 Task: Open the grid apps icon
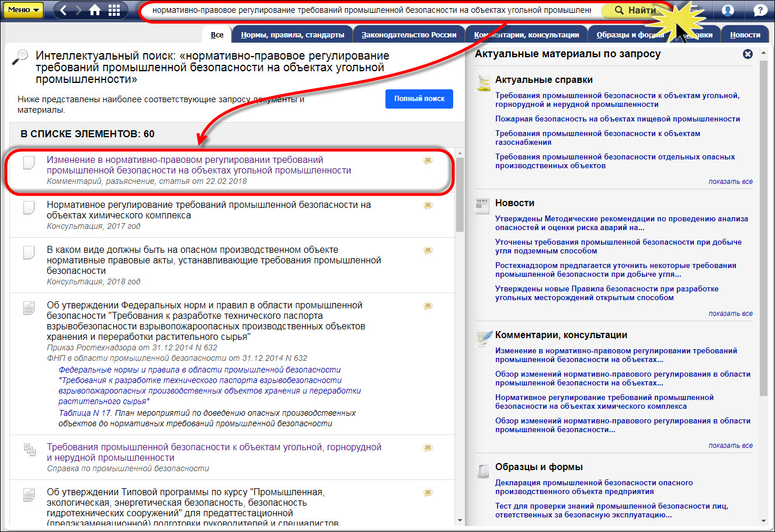click(114, 10)
